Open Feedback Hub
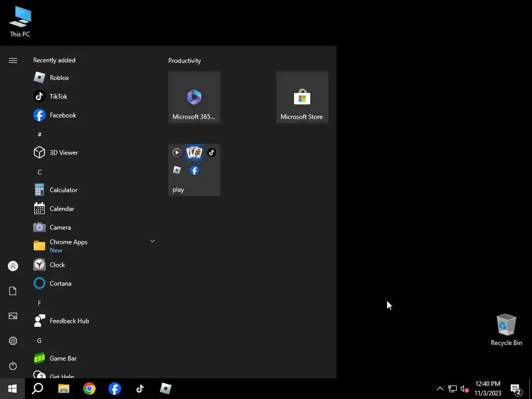 click(94, 321)
